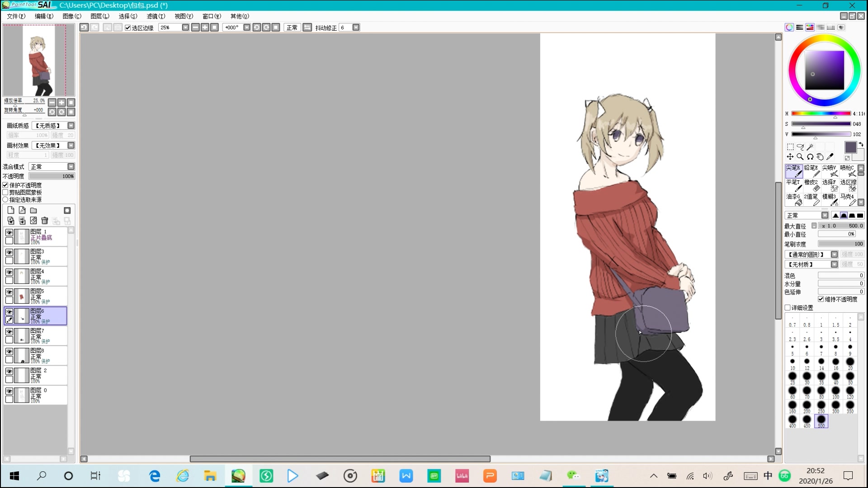Image resolution: width=868 pixels, height=488 pixels.
Task: Open the 滤镜(T) menu
Action: click(156, 16)
